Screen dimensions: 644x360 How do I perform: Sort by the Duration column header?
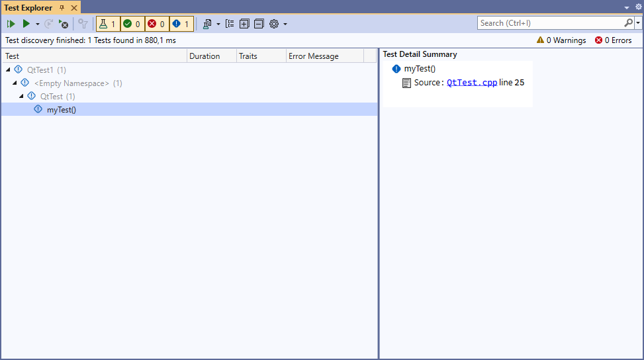212,56
